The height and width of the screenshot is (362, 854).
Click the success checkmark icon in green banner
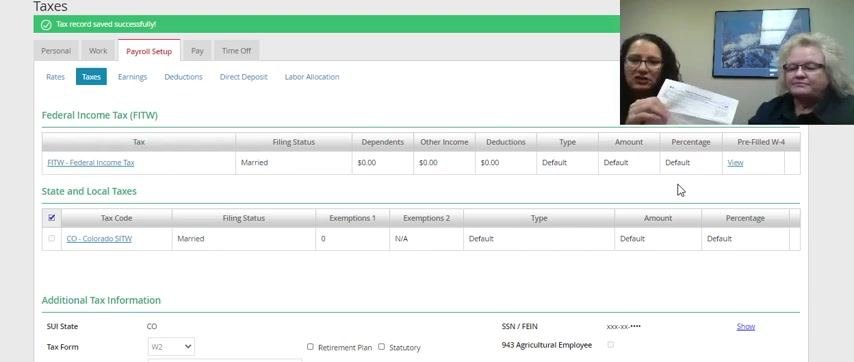pos(46,24)
